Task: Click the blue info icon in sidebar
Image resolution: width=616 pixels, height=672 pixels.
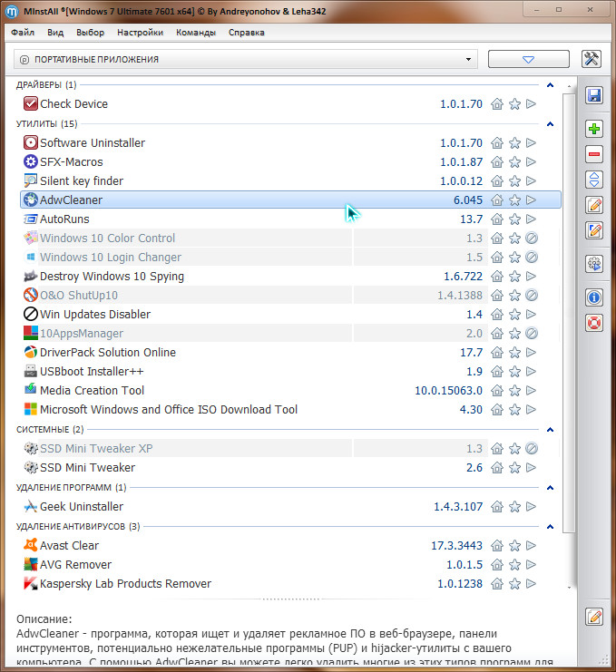Action: click(594, 297)
